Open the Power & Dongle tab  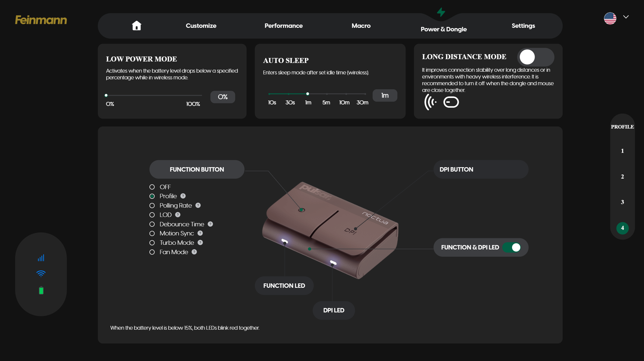point(444,29)
